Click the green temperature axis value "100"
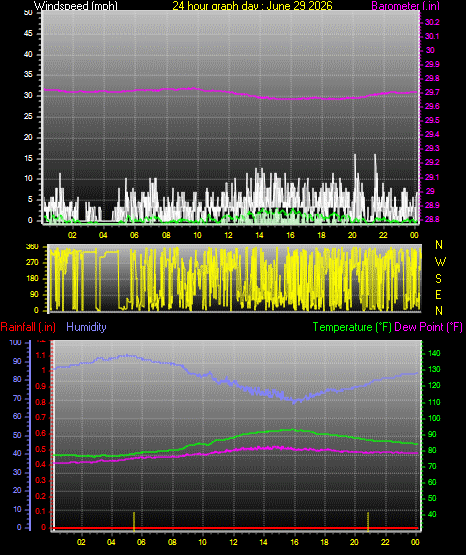 pyautogui.click(x=435, y=418)
